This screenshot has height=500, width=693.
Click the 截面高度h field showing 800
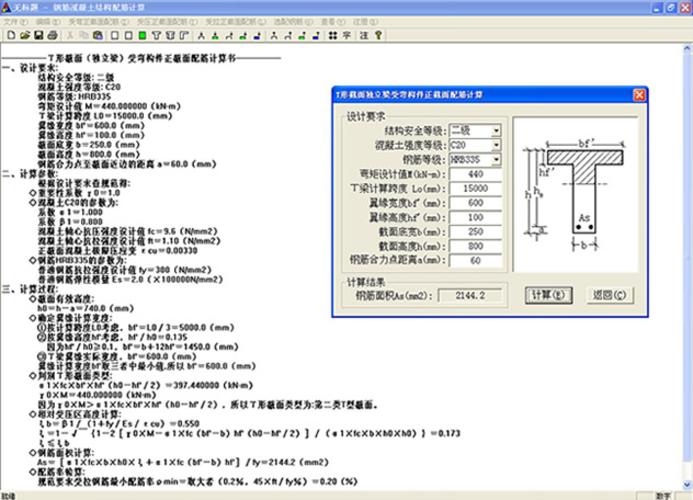476,246
